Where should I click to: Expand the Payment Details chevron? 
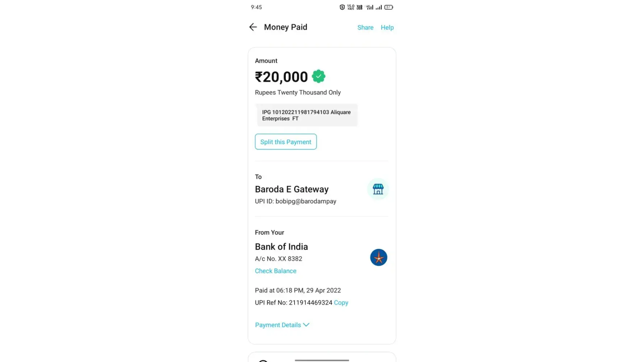pos(306,325)
